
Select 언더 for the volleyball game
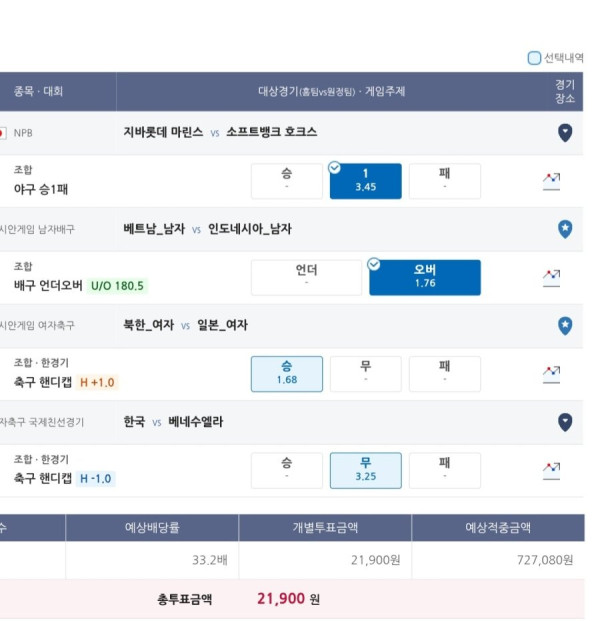pos(306,278)
